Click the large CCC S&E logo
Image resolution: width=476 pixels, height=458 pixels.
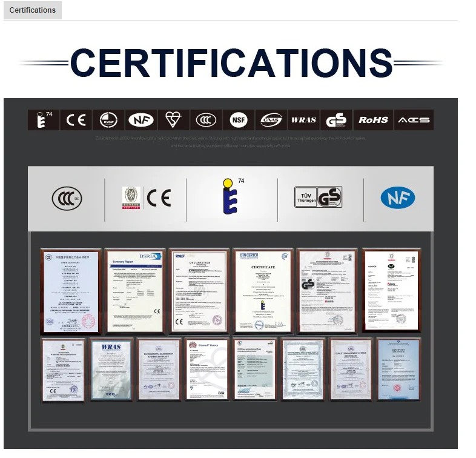(x=67, y=198)
